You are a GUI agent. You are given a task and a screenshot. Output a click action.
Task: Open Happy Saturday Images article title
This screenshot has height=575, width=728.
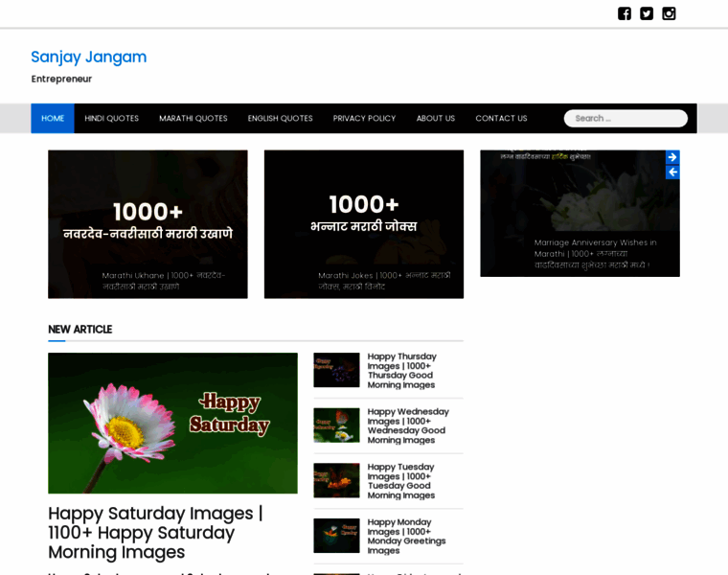coord(154,532)
